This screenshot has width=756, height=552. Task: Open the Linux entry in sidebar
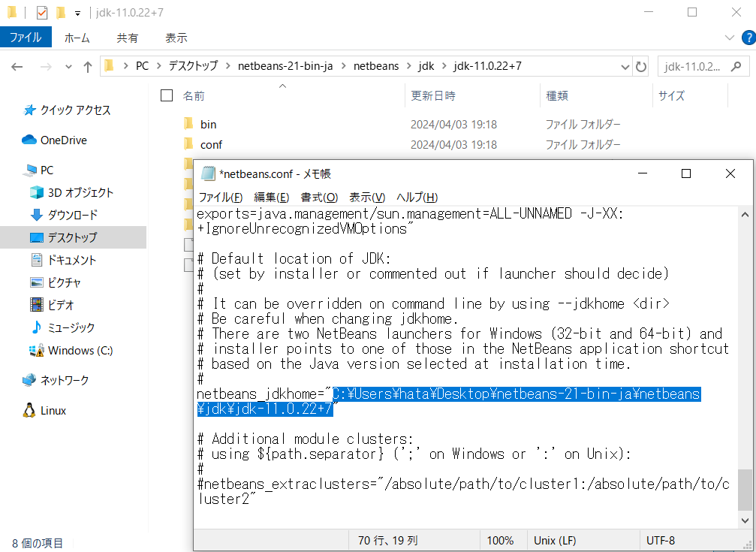[x=44, y=411]
